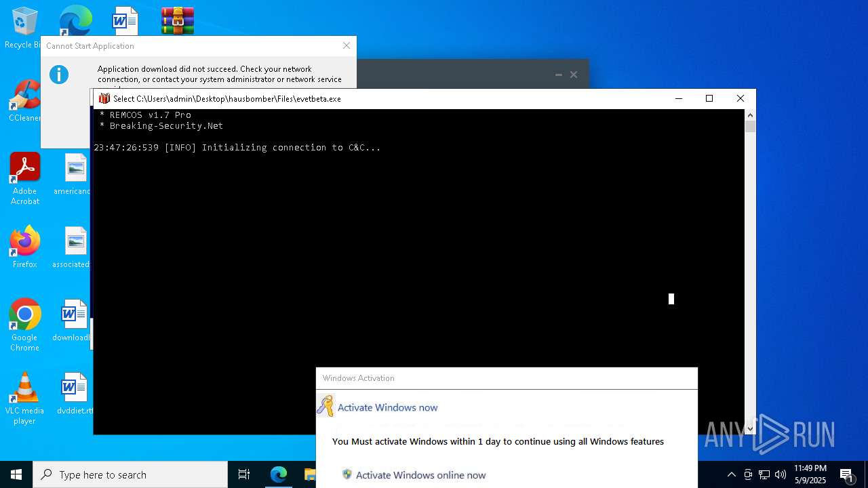
Task: Open the Word document icon at the desktop's top row
Action: [125, 20]
